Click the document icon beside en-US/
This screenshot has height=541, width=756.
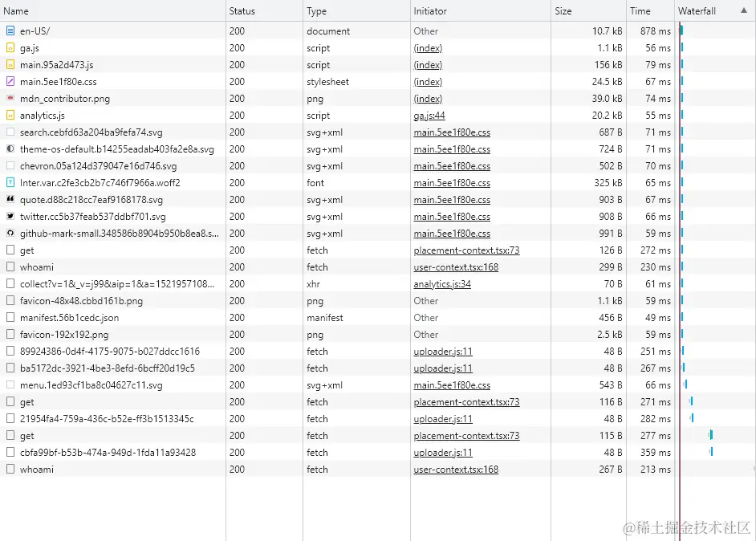coord(10,31)
